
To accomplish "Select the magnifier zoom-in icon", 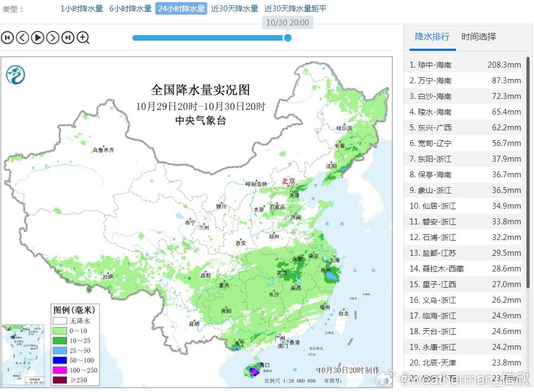I will pos(82,38).
